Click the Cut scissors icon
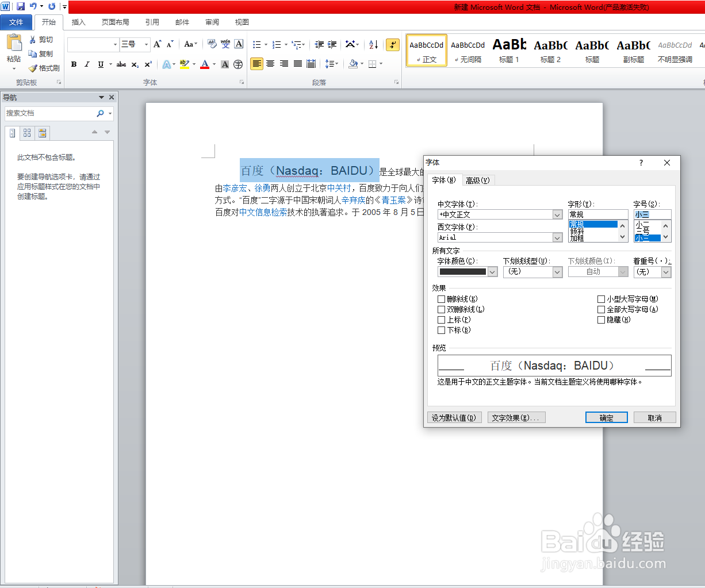Image resolution: width=705 pixels, height=588 pixels. tap(33, 40)
